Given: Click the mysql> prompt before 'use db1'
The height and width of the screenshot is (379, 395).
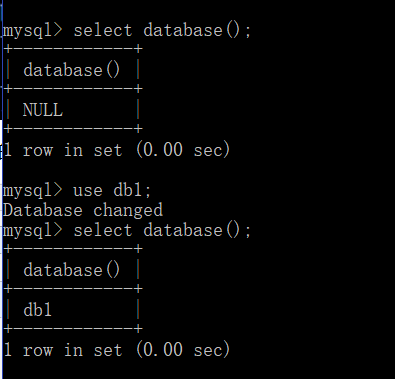Looking at the screenshot, I should pyautogui.click(x=33, y=190).
